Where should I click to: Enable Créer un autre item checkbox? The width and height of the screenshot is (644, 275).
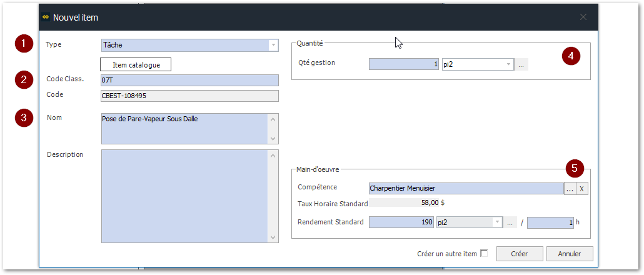tap(483, 253)
